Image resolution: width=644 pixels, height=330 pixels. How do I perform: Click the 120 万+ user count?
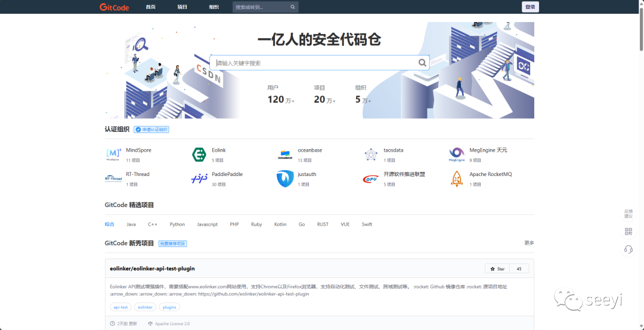point(281,100)
